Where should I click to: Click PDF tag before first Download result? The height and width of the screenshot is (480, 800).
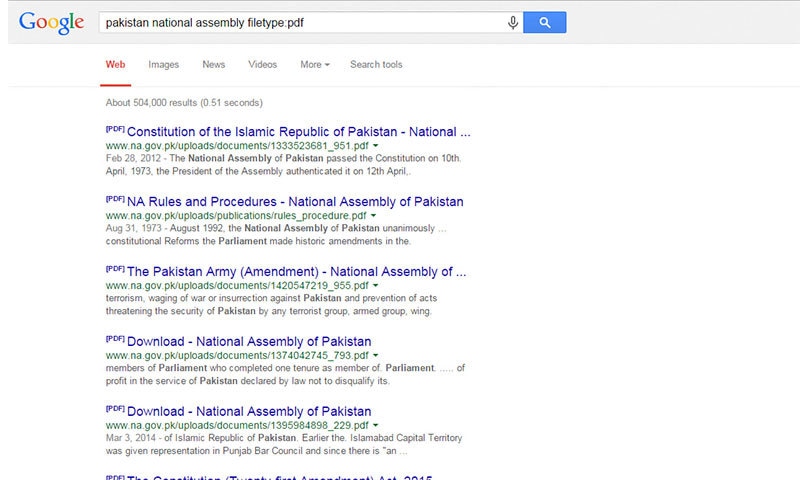[x=115, y=339]
